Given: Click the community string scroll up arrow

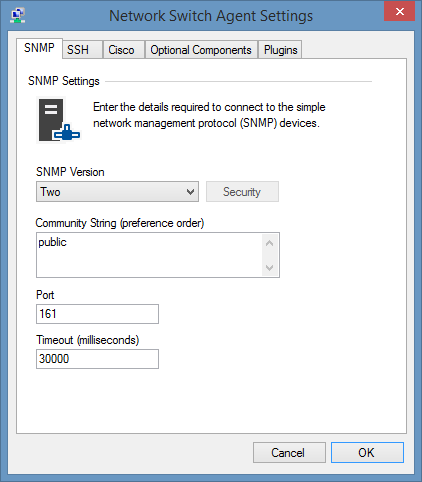Looking at the screenshot, I should pos(270,243).
